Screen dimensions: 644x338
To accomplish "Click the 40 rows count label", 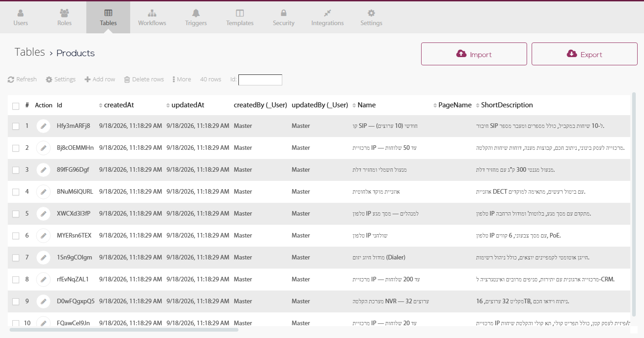I will (211, 79).
